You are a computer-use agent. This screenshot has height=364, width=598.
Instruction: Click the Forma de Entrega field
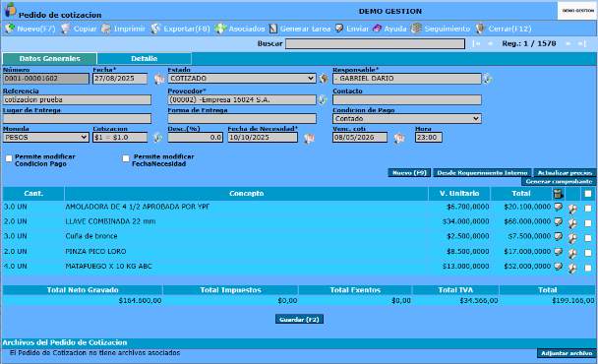pyautogui.click(x=242, y=119)
